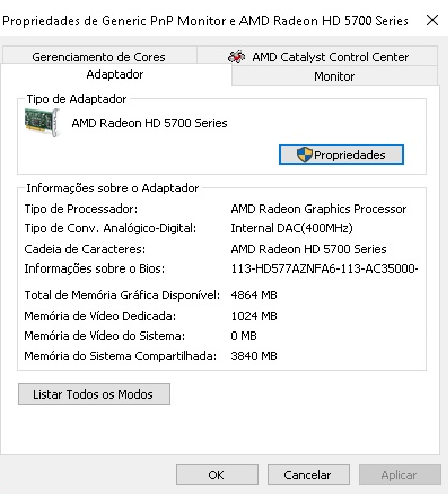Click 'AMD Radeon Graphics Processor' value
The height and width of the screenshot is (502, 448).
coord(318,209)
